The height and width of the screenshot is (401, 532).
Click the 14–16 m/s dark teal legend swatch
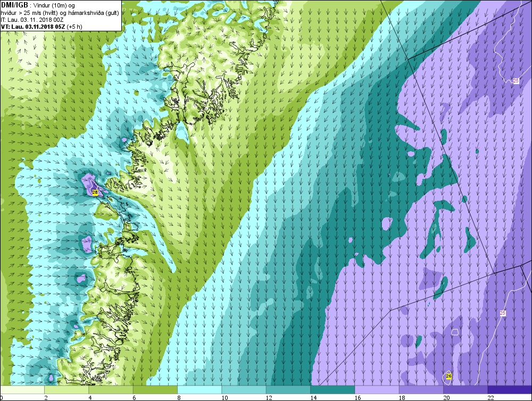(x=332, y=389)
